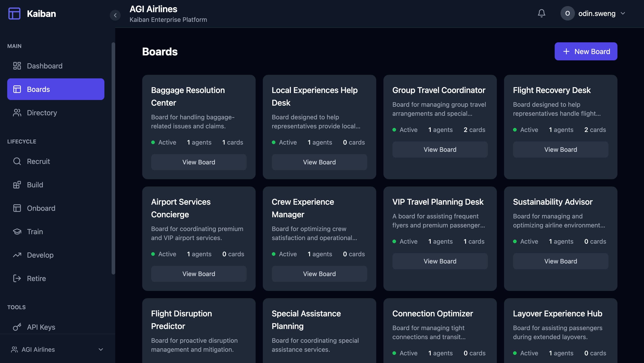View Board for Group Travel Coordinator
Image resolution: width=644 pixels, height=363 pixels.
click(440, 150)
